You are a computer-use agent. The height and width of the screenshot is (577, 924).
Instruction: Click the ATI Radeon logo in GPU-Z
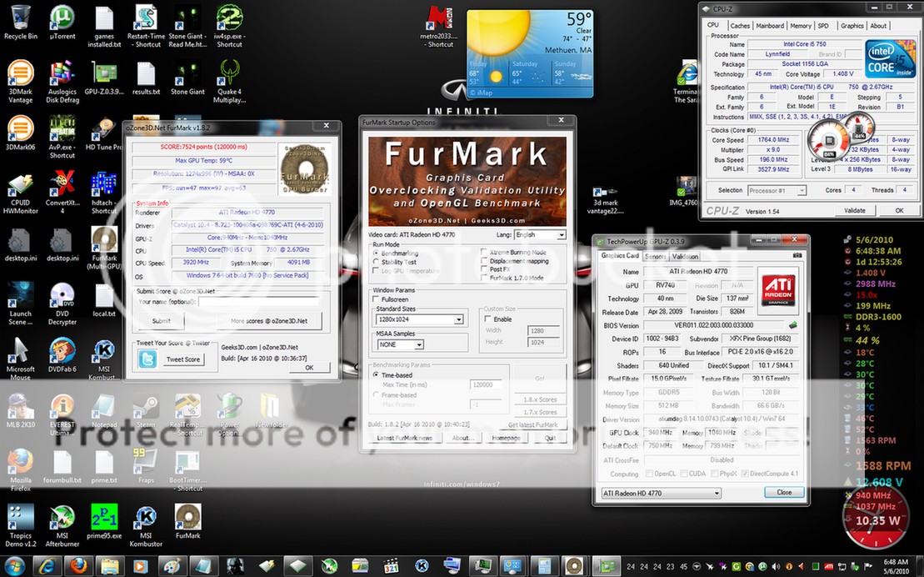[778, 291]
